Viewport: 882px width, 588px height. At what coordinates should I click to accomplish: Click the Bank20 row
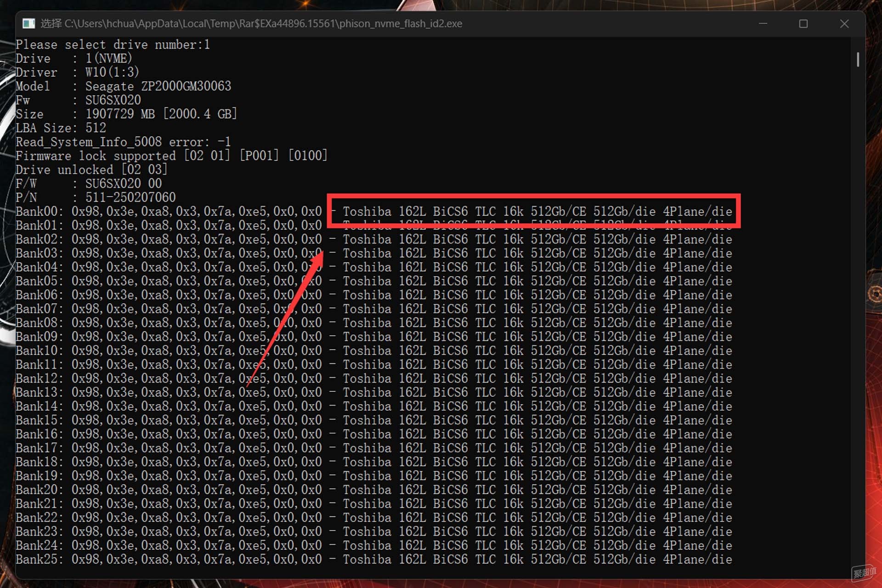[374, 490]
